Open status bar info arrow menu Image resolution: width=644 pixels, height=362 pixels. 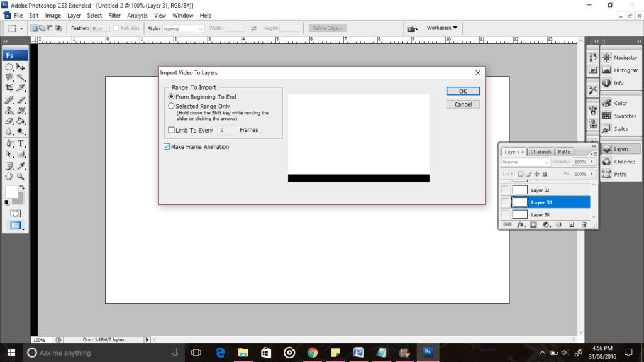(147, 339)
